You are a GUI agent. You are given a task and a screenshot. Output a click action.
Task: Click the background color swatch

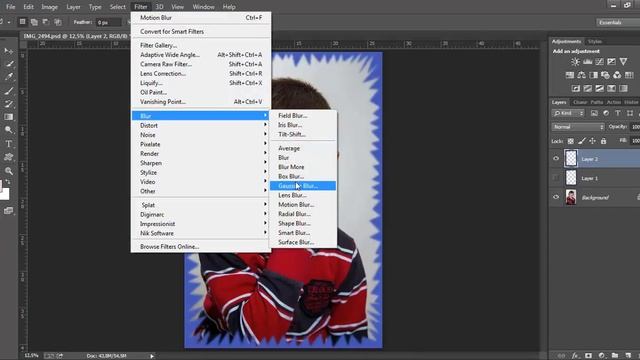[x=4, y=194]
